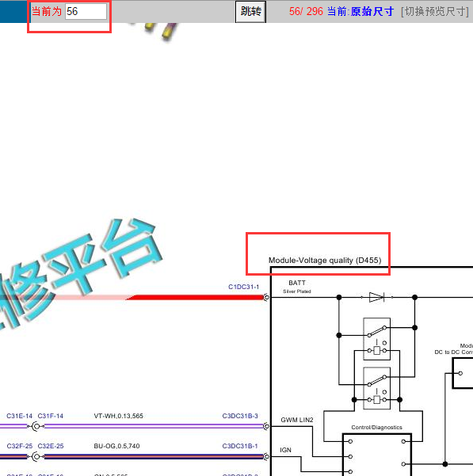Click the lower relay switch symbol
Viewport: 473px width, 476px height.
[377, 388]
